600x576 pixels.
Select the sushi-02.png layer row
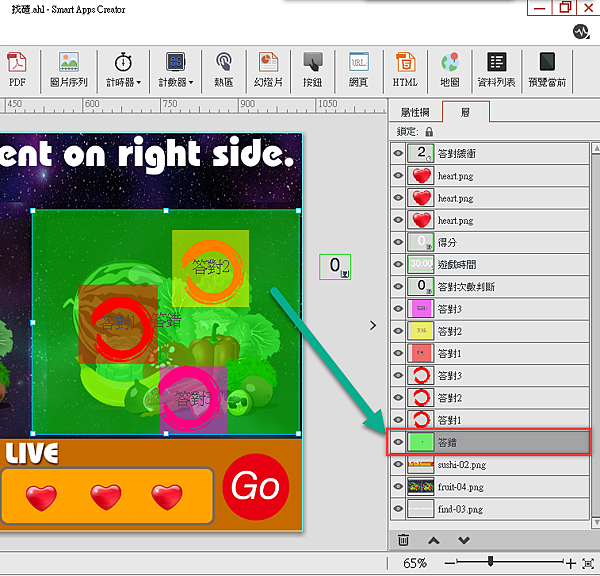pos(490,465)
